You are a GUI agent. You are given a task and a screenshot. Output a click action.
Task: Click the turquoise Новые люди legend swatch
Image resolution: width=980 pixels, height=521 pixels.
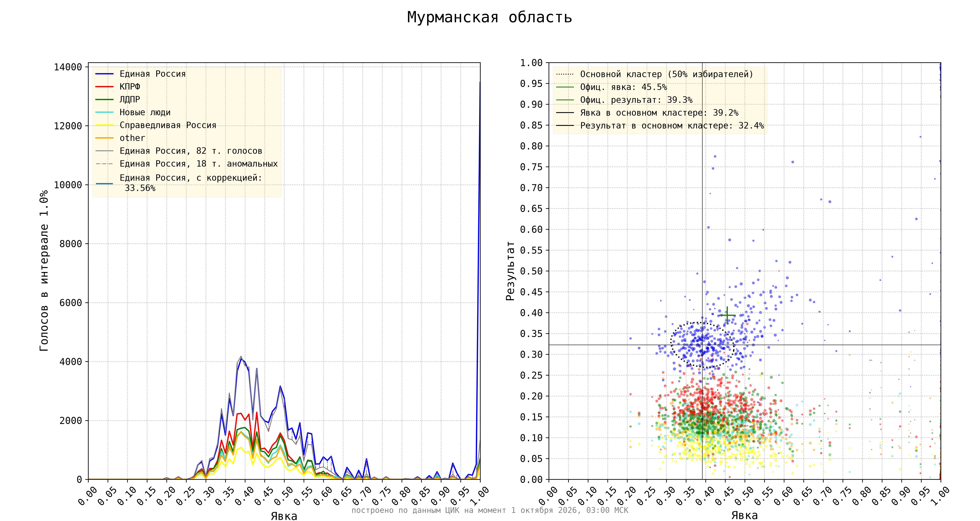click(104, 112)
